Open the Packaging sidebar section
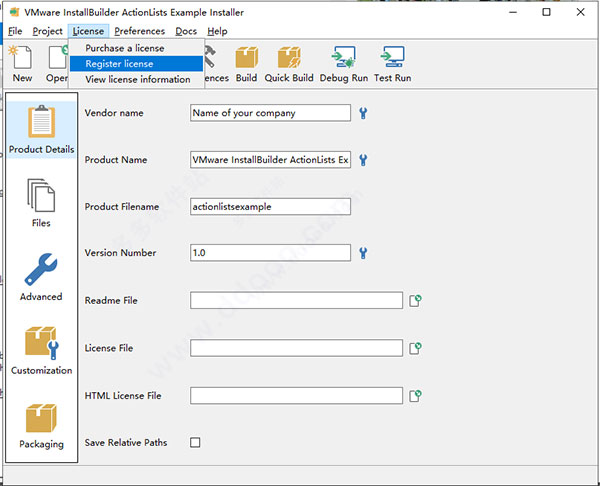The height and width of the screenshot is (486, 600). pos(41,426)
